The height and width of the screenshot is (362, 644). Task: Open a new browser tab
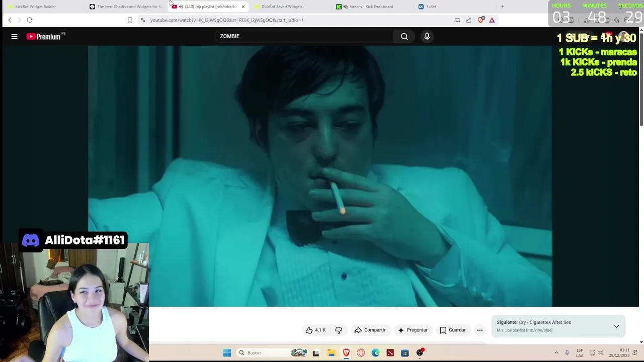[502, 7]
